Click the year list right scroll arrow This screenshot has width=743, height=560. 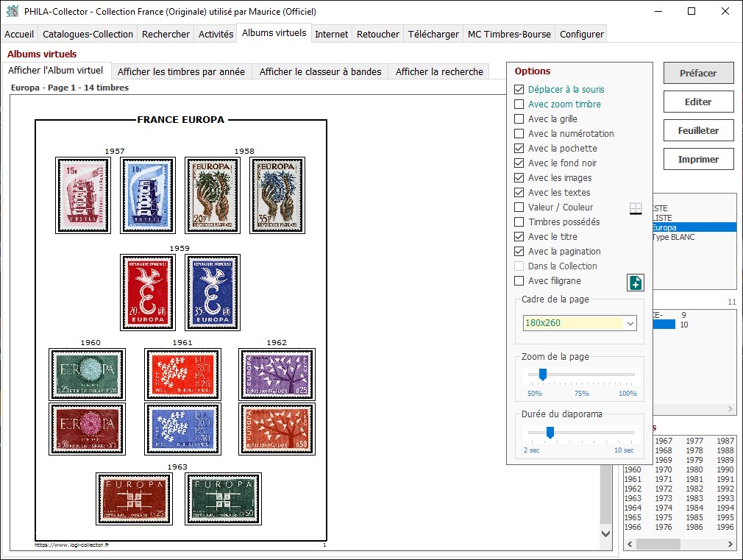[x=730, y=545]
